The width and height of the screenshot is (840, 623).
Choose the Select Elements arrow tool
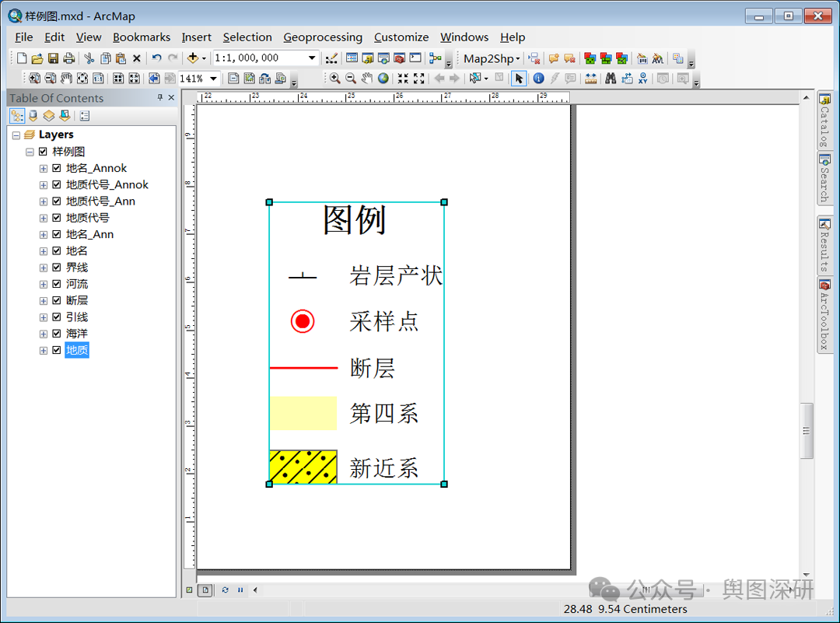point(519,79)
